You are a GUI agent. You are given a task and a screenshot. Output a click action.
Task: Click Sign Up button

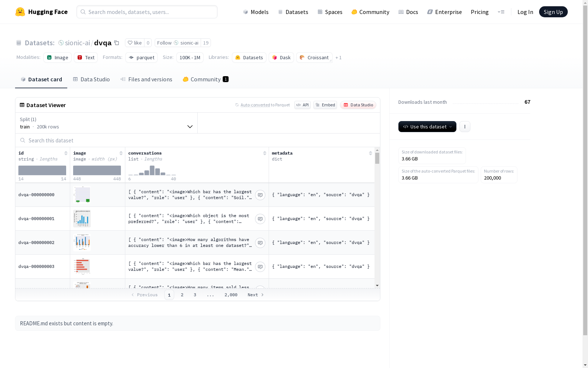[553, 12]
